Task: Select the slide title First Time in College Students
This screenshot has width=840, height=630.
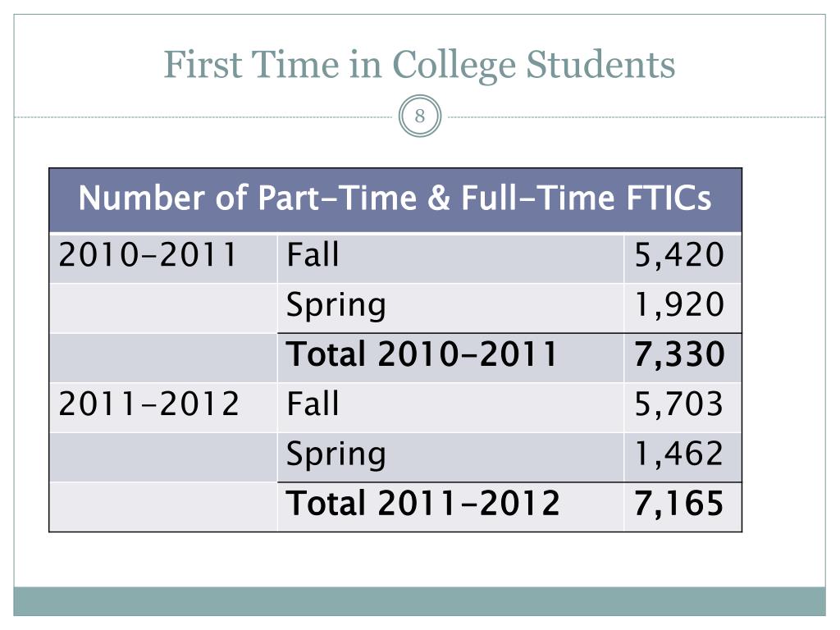Action: [x=419, y=65]
